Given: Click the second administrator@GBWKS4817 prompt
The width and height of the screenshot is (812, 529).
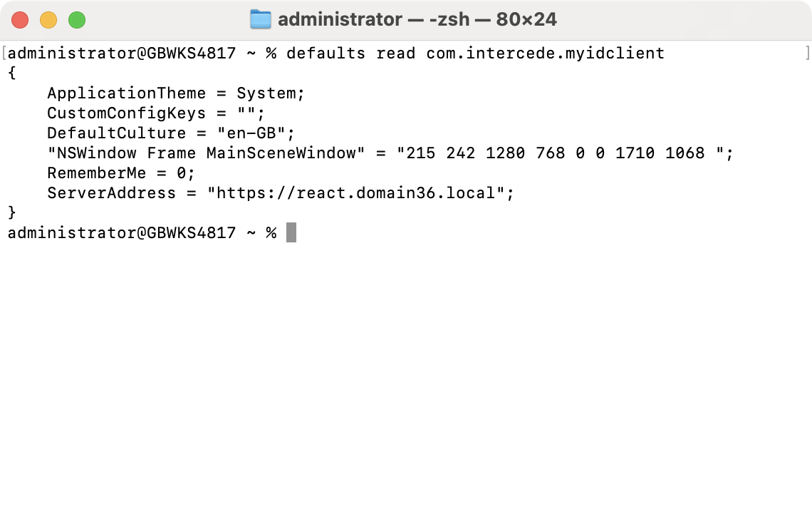Looking at the screenshot, I should coord(122,232).
